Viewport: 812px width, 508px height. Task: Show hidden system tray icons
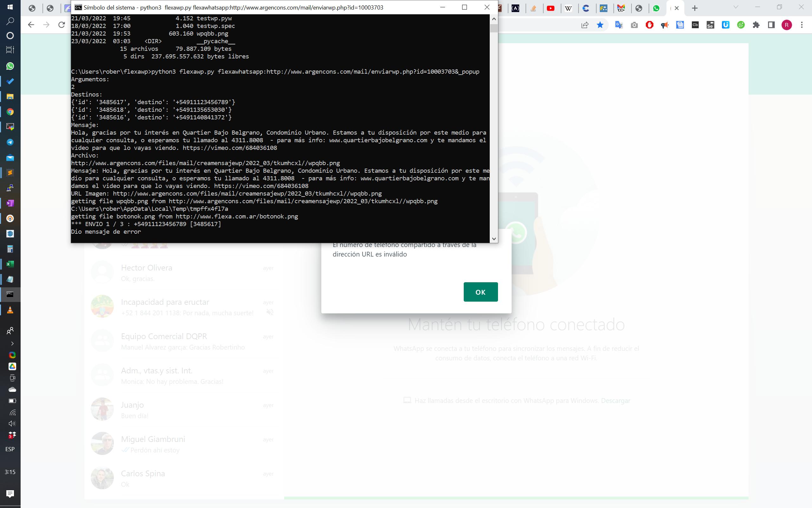[x=12, y=343]
